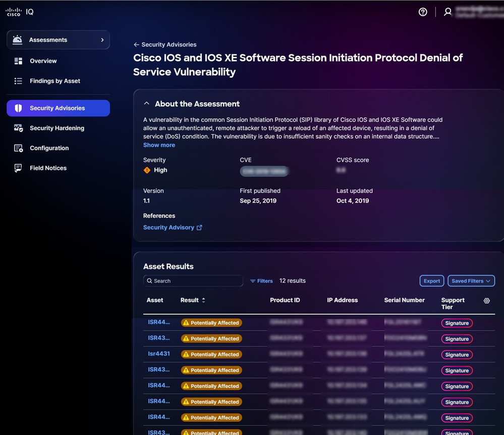Click the version value 1.1
The image size is (504, 435).
[147, 201]
